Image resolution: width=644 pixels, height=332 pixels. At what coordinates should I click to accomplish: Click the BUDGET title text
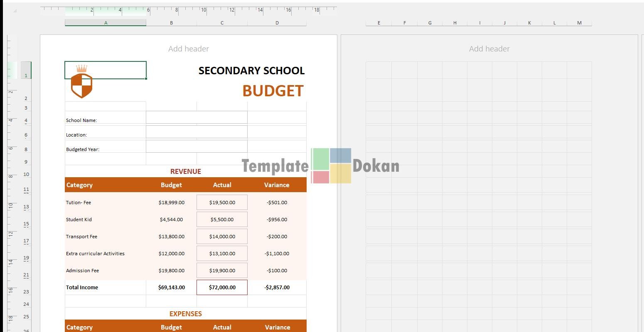pyautogui.click(x=273, y=91)
